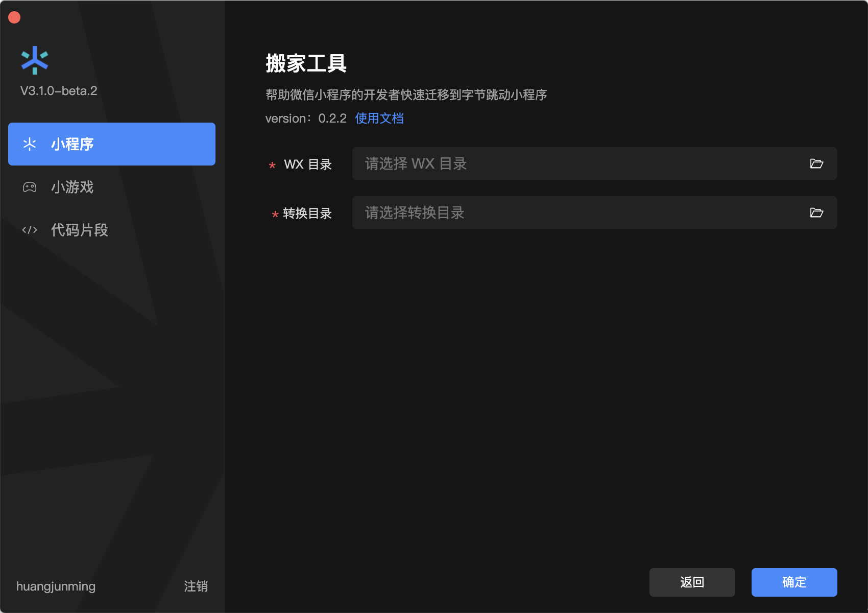Click the 转换目录 field label
Screen dimensions: 868x613
click(307, 214)
